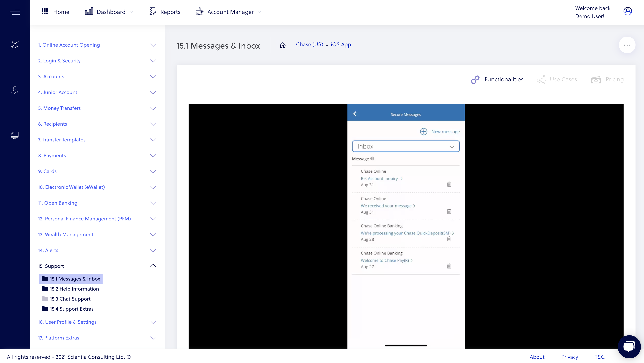644x363 pixels.
Task: Click the Reports checklist icon
Action: coord(153,12)
